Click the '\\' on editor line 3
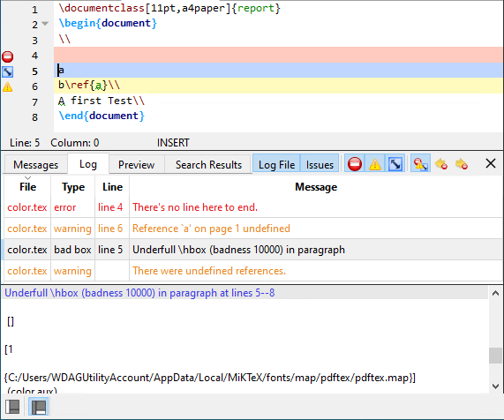The height and width of the screenshot is (420, 504). point(64,39)
